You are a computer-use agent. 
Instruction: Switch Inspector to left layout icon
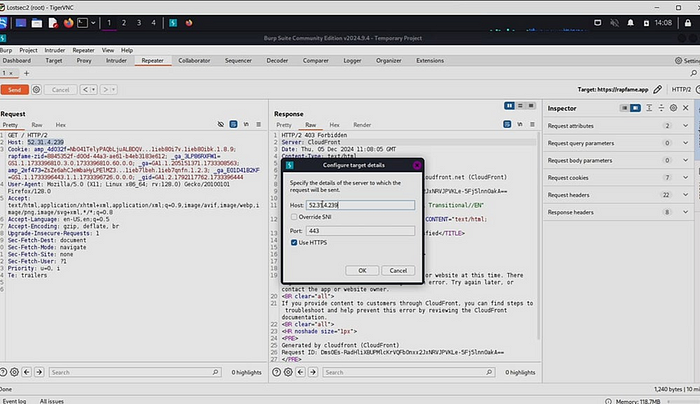(x=624, y=108)
